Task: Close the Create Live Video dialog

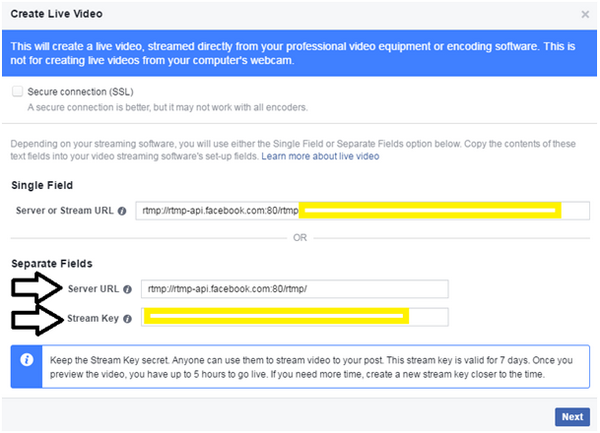Action: coord(584,15)
